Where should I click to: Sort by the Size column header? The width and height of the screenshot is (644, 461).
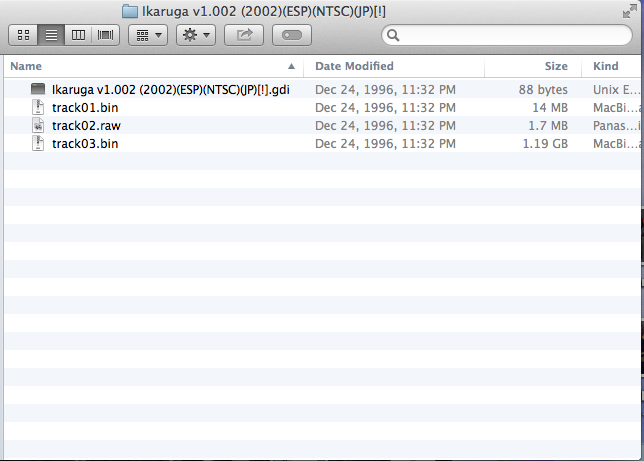tap(533, 66)
